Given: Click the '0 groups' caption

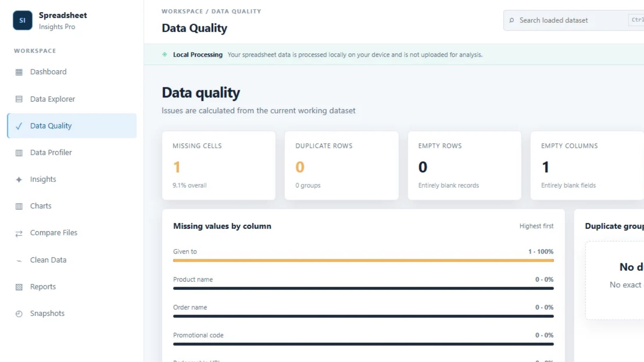Looking at the screenshot, I should click(308, 185).
